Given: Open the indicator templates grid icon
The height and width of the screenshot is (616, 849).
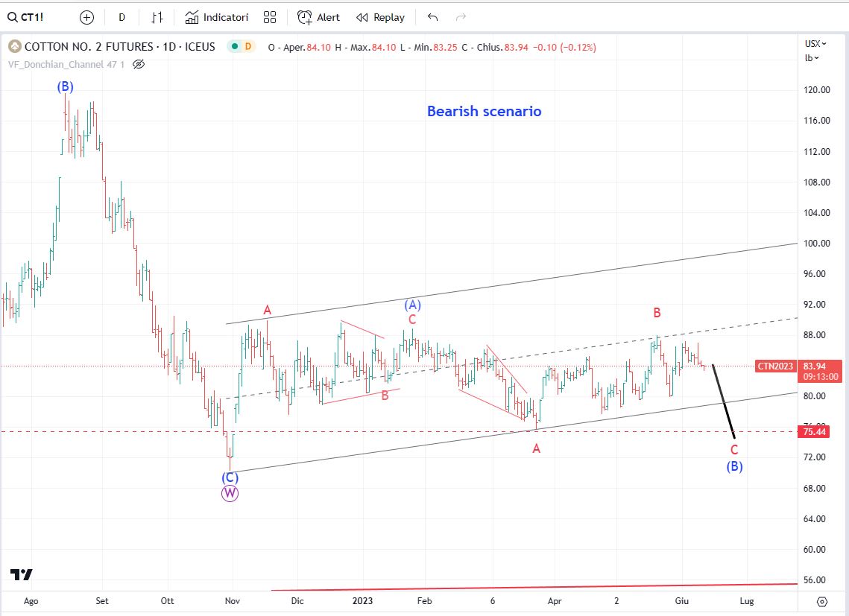Looking at the screenshot, I should [270, 17].
